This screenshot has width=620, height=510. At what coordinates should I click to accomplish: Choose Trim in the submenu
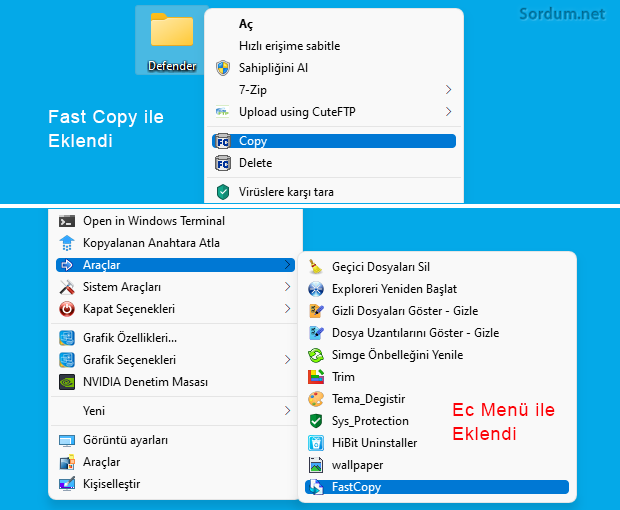click(437, 377)
